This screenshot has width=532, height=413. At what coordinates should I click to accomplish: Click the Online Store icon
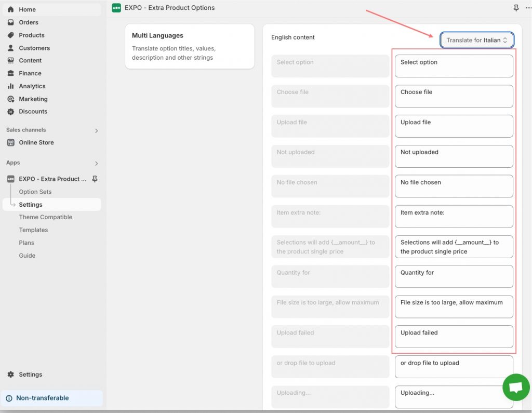[x=10, y=142]
